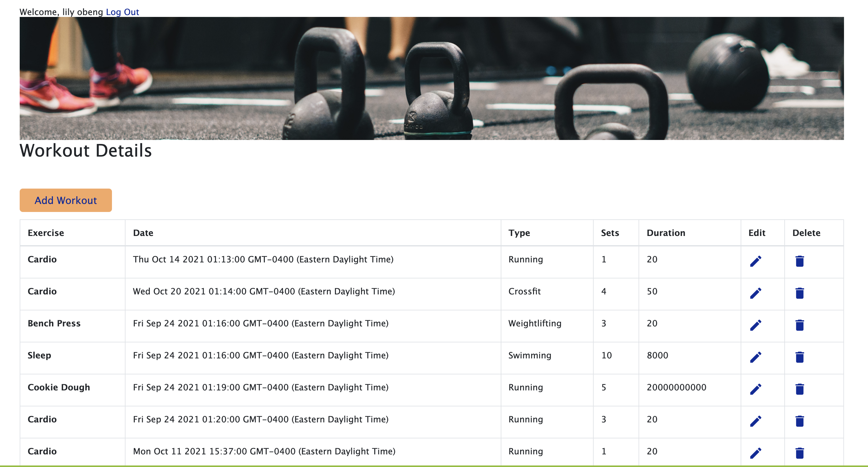The height and width of the screenshot is (467, 868).
Task: Edit the Bench Press workout entry
Action: tap(756, 324)
